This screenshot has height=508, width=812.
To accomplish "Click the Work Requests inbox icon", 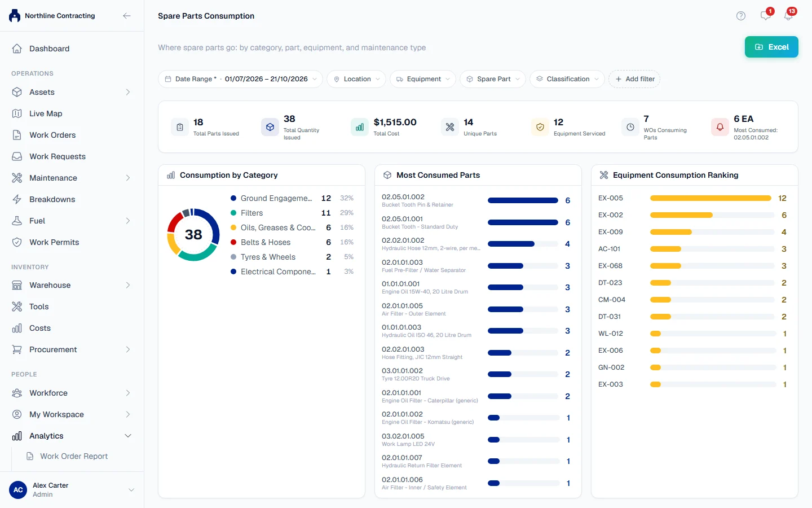I will coord(17,156).
